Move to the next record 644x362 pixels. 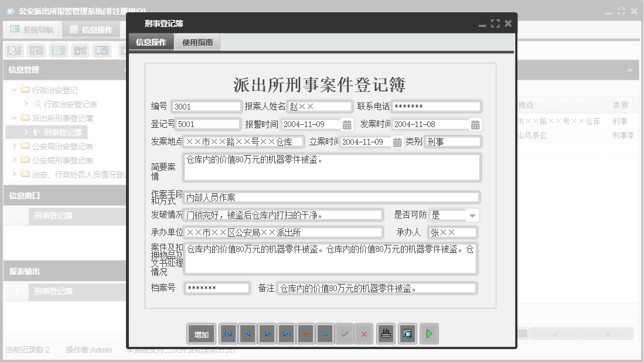[267, 334]
